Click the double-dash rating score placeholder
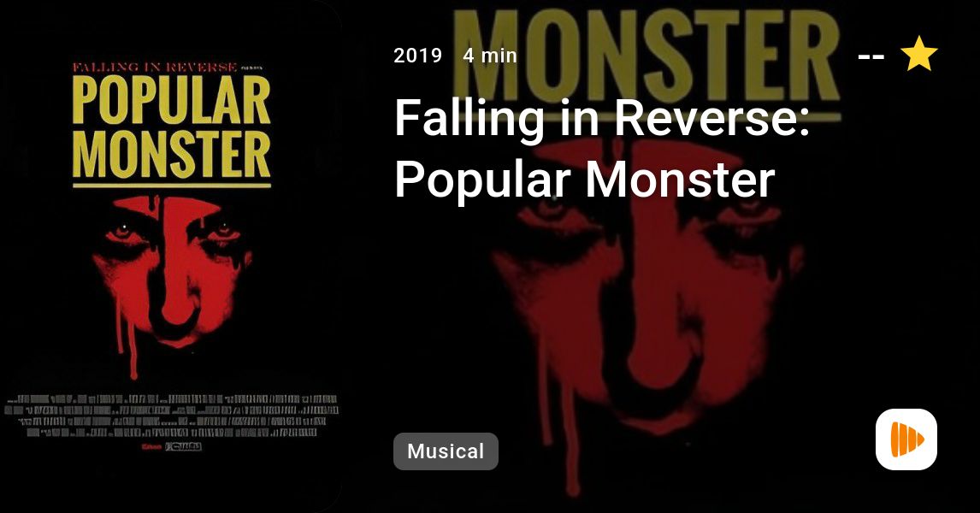980x513 pixels. (x=871, y=56)
